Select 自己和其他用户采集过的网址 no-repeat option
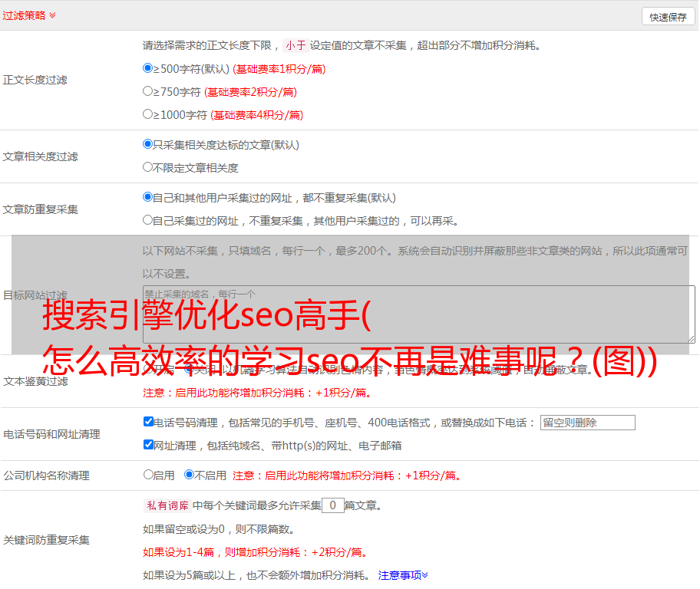Screen dimensions: 700x589 [x=148, y=197]
